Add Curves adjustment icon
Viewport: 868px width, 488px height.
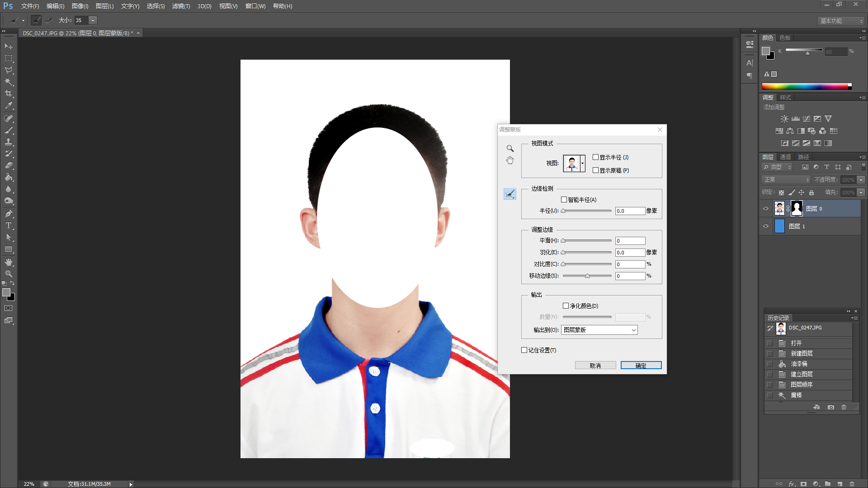[x=807, y=119]
